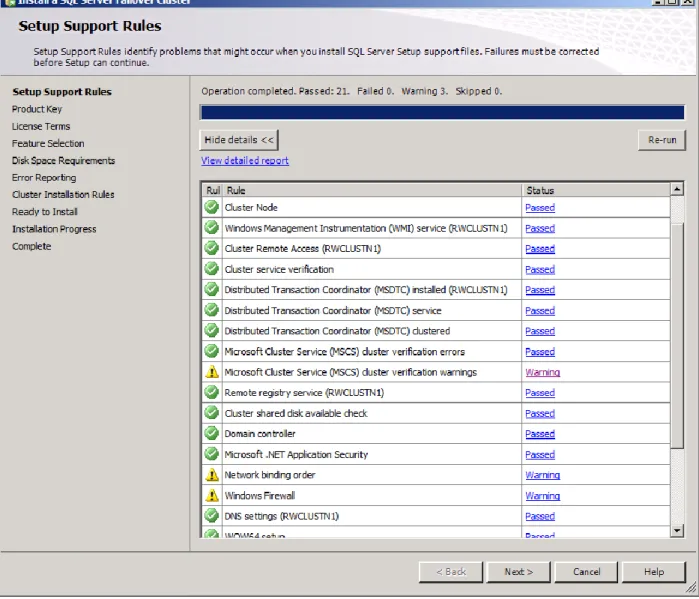Click the Domain controller rule text
The height and width of the screenshot is (599, 699).
point(260,434)
